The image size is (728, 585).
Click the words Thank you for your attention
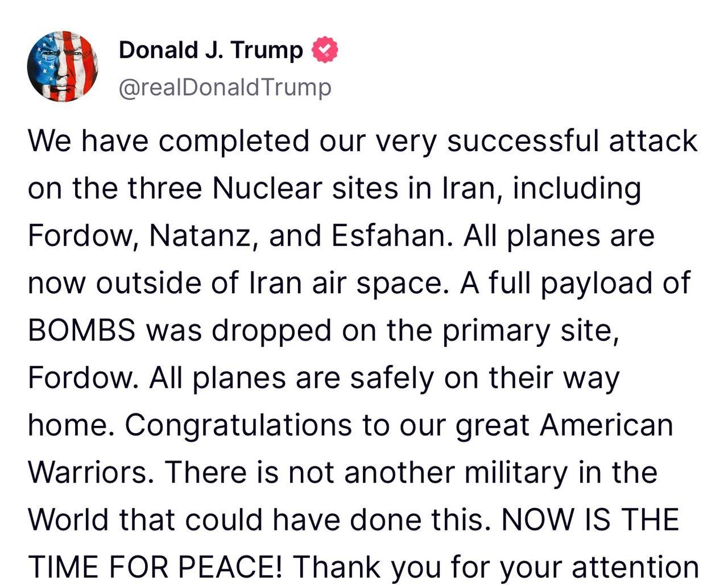click(496, 567)
